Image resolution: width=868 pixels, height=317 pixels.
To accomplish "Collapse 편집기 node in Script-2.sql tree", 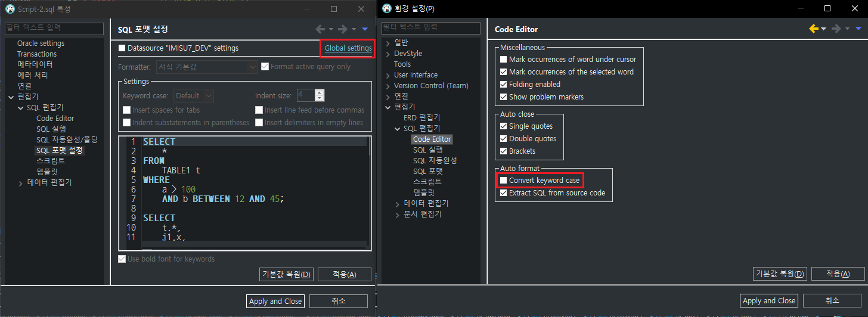I will (11, 97).
